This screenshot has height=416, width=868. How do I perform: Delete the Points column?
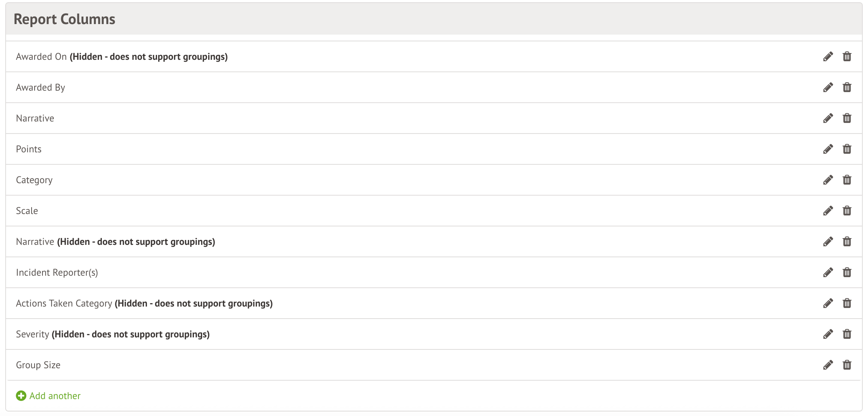tap(847, 149)
